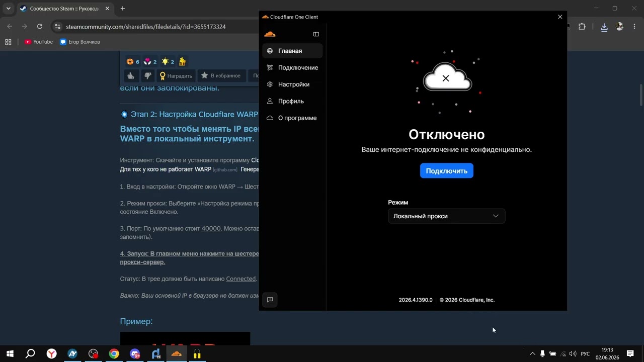Open the О программе section
The width and height of the screenshot is (644, 362).
[x=292, y=118]
